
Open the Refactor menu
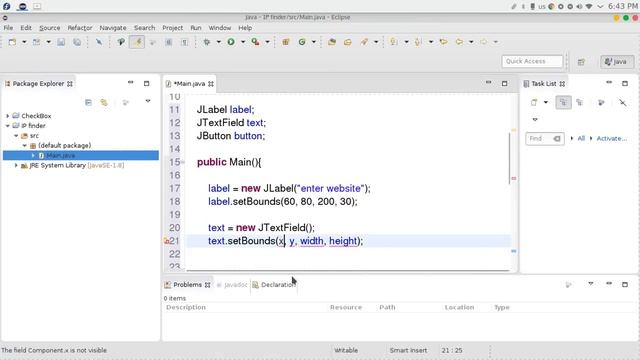point(80,28)
